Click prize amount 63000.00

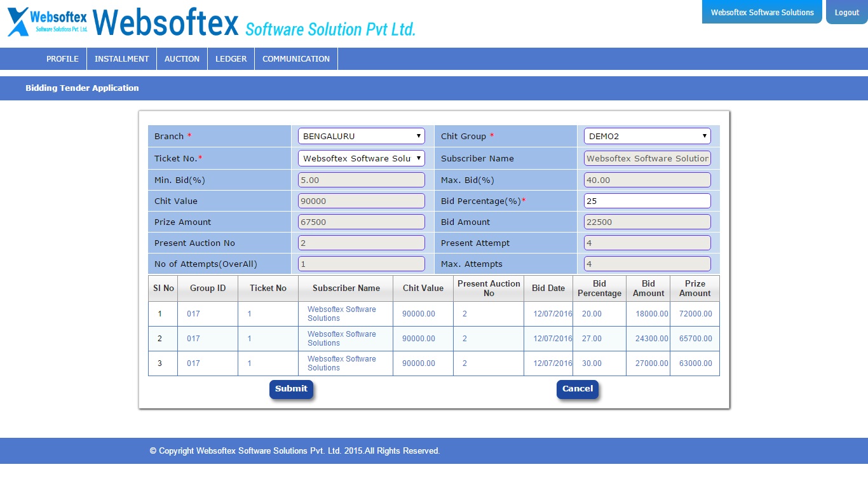pos(696,363)
